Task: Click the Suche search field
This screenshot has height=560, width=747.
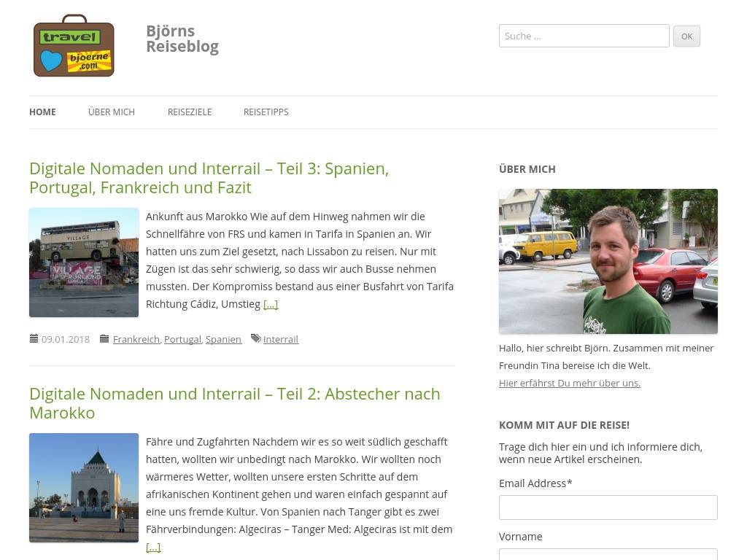Action: 584,36
